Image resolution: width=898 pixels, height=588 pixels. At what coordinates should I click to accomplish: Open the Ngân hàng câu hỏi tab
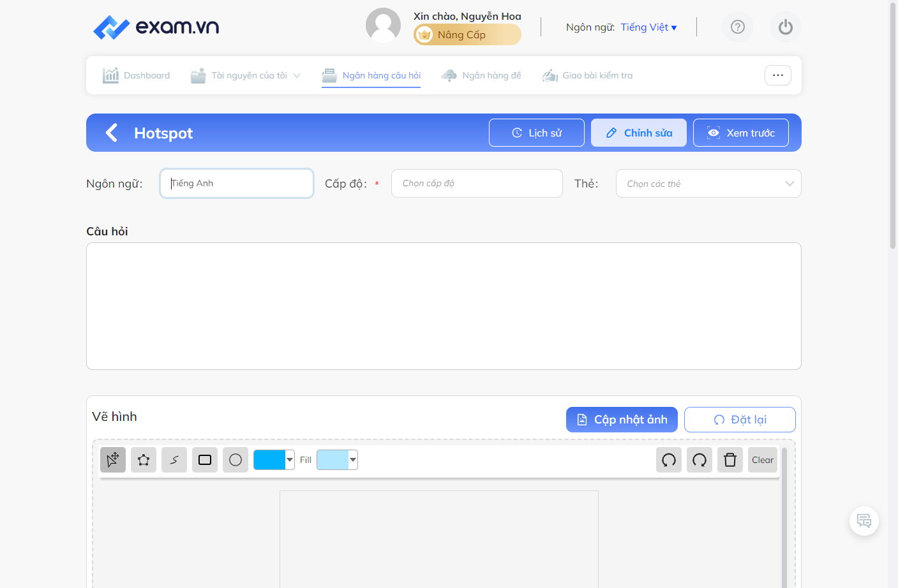tap(371, 75)
